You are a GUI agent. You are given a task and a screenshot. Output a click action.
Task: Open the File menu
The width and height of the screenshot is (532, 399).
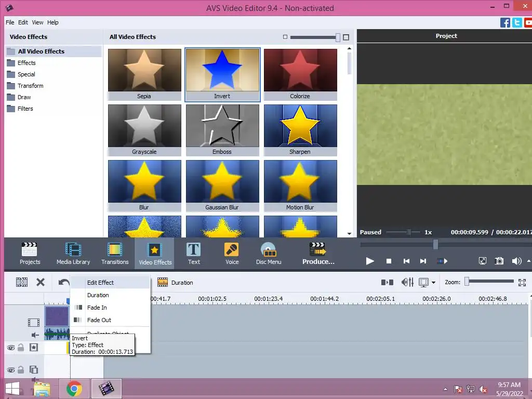click(x=10, y=22)
